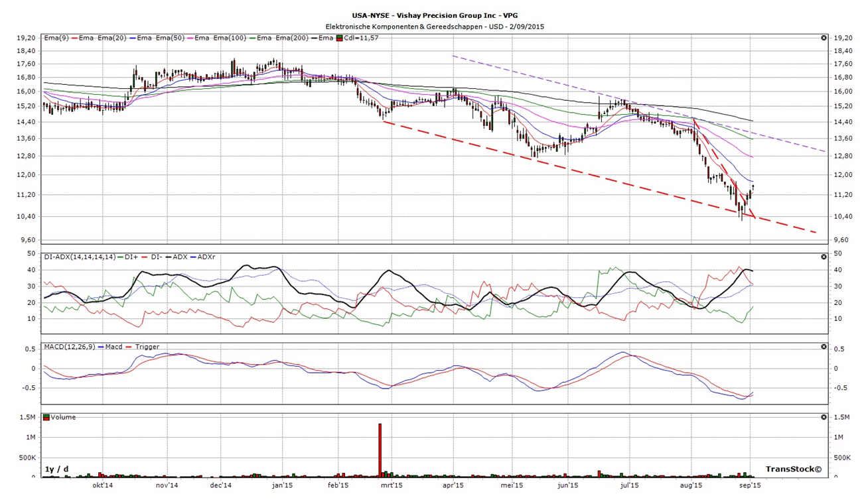The image size is (868, 500).
Task: Click the feb'15 date axis label
Action: point(338,485)
